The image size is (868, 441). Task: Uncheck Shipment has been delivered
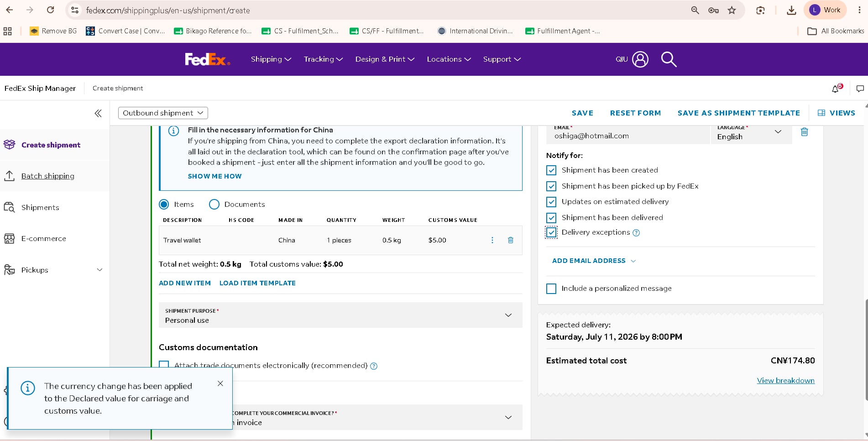(x=551, y=218)
